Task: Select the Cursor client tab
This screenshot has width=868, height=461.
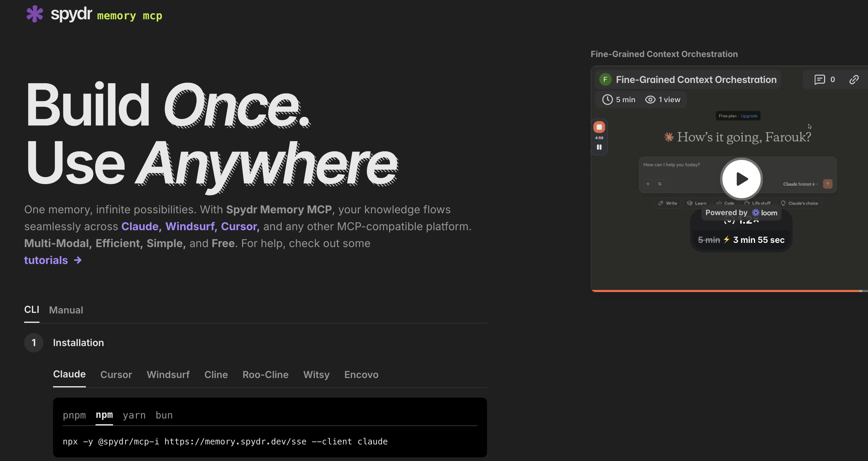Action: pos(116,375)
